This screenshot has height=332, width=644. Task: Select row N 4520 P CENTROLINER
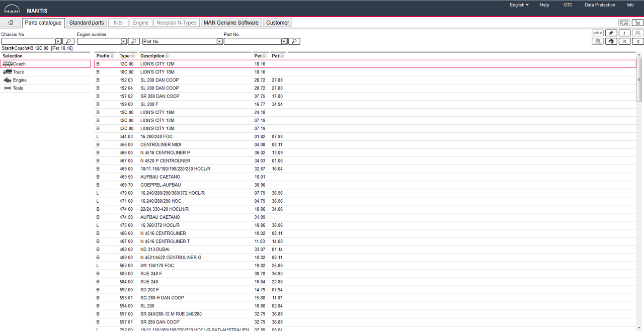pos(365,160)
